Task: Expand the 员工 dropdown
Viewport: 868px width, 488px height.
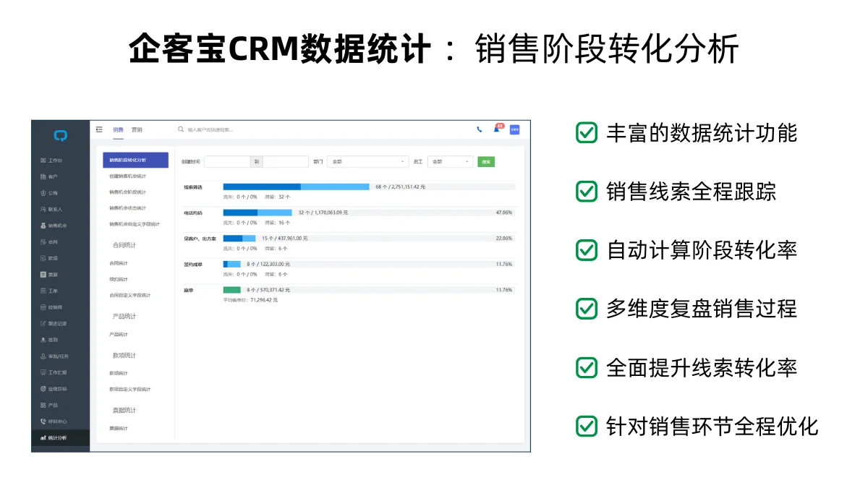Action: coord(450,162)
